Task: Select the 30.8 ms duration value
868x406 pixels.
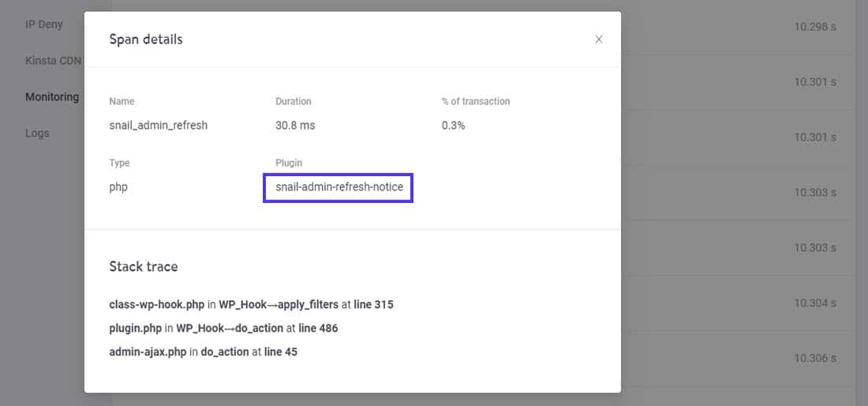Action: (295, 125)
